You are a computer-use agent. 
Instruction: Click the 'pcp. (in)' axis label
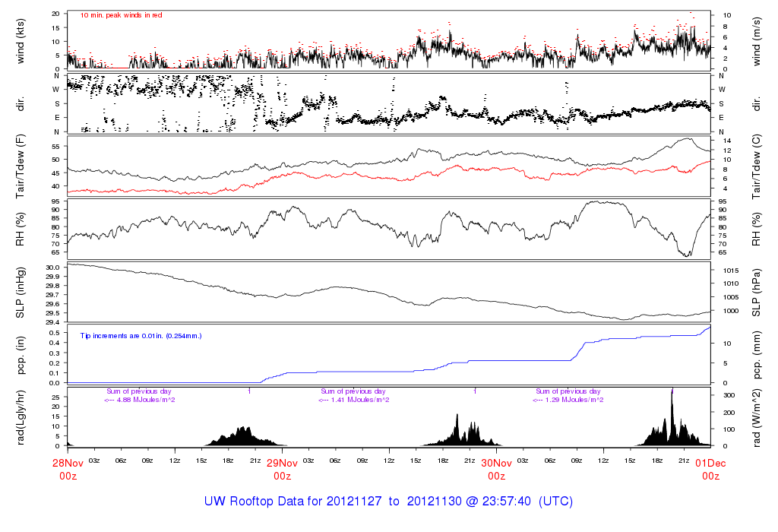[x=21, y=355]
